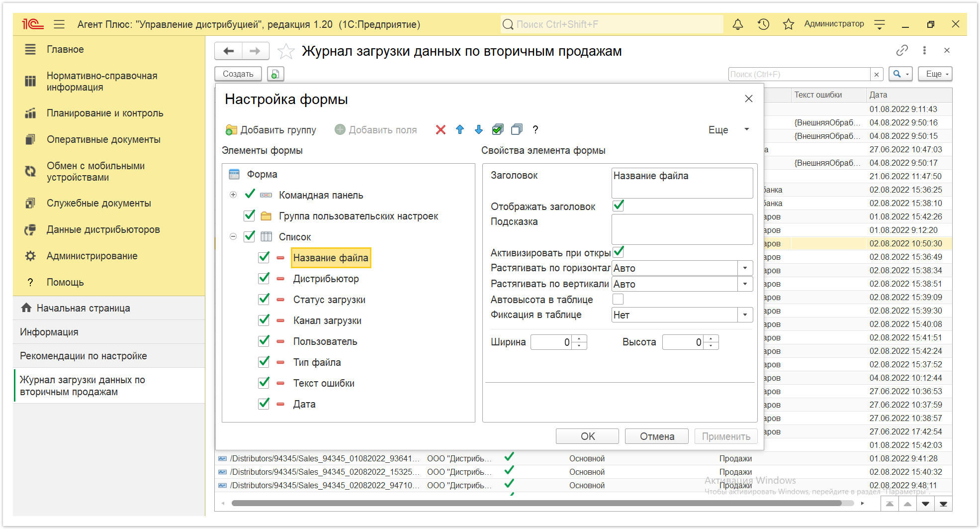Click the copy-create document icon next to Создать
Screen dimensions: 980x529
(275, 74)
